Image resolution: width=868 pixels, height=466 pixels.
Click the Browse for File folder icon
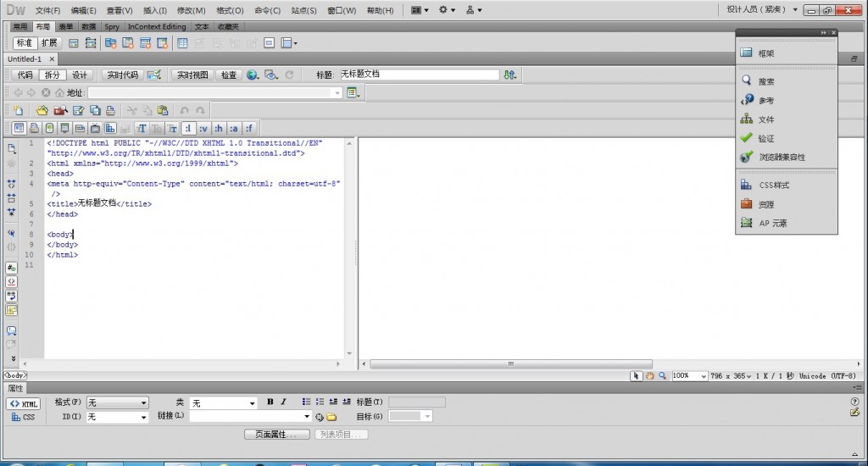pyautogui.click(x=331, y=417)
